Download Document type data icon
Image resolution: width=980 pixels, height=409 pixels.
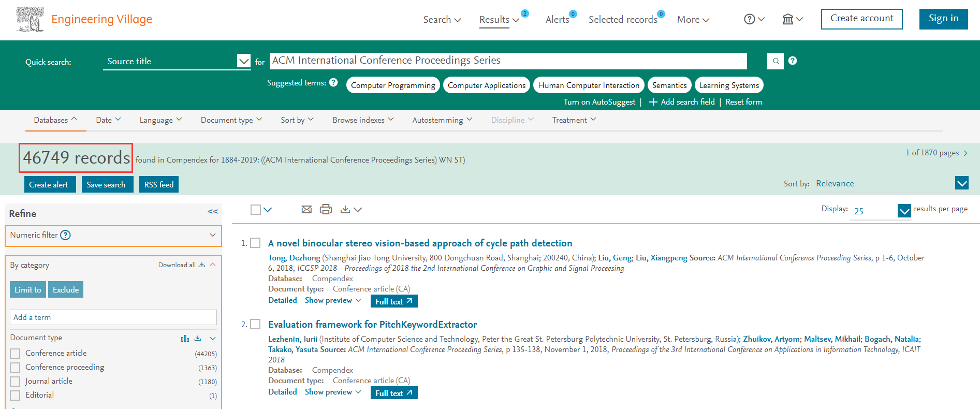(x=198, y=338)
